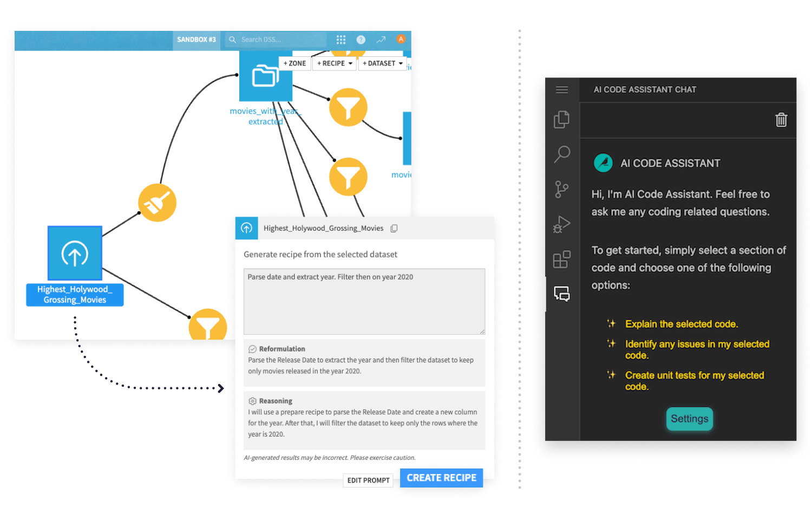The image size is (812, 520).
Task: Select the prepare recipe broom icon
Action: click(158, 202)
